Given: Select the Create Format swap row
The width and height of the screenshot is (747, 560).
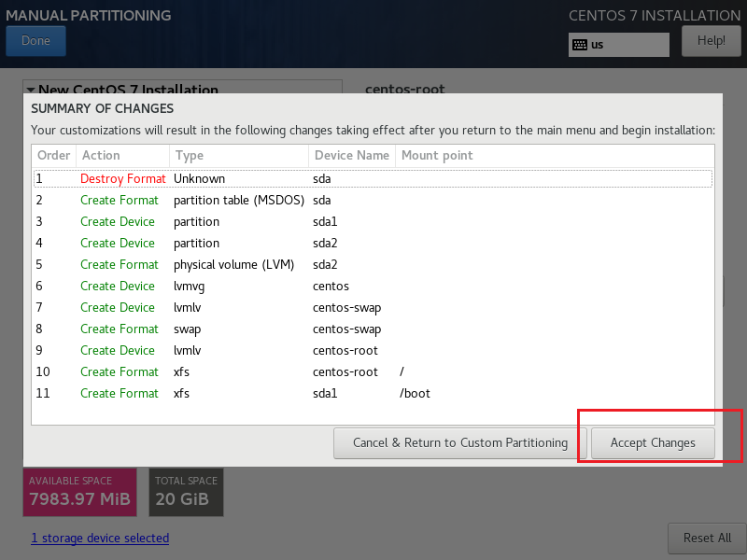Looking at the screenshot, I should (373, 329).
